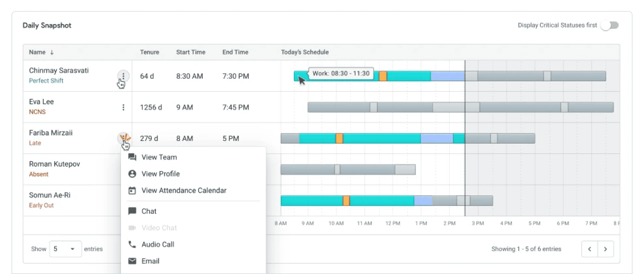This screenshot has height=274, width=644.
Task: Click the Audio Call phone icon
Action: click(x=132, y=244)
